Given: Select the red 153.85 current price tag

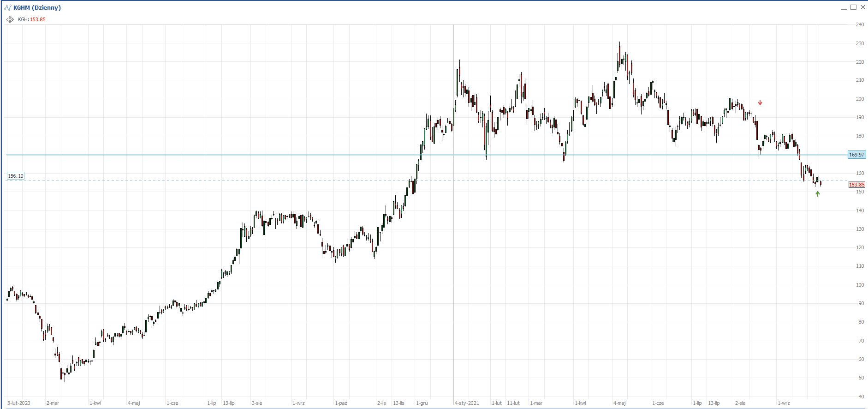Looking at the screenshot, I should click(857, 185).
